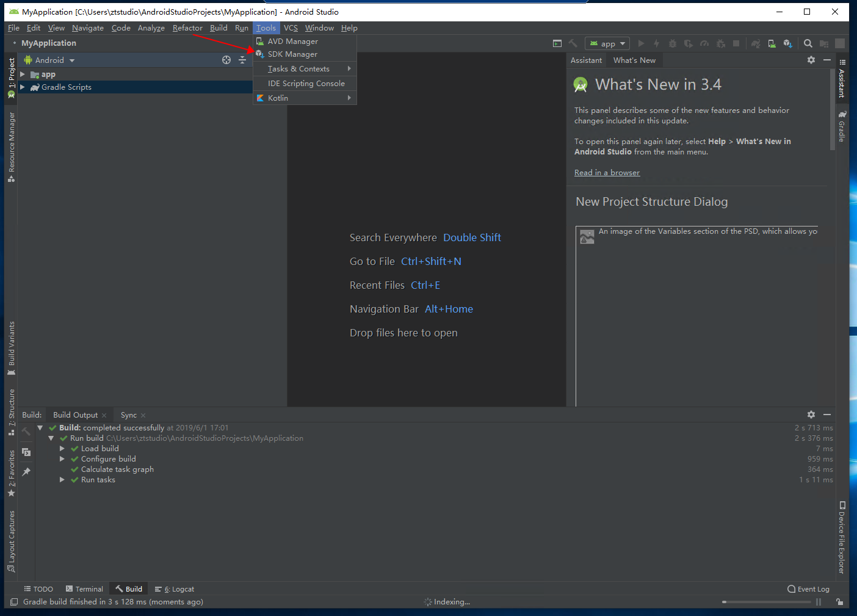Click the Debug app bug icon
Screen dimensions: 857x616
coord(673,43)
